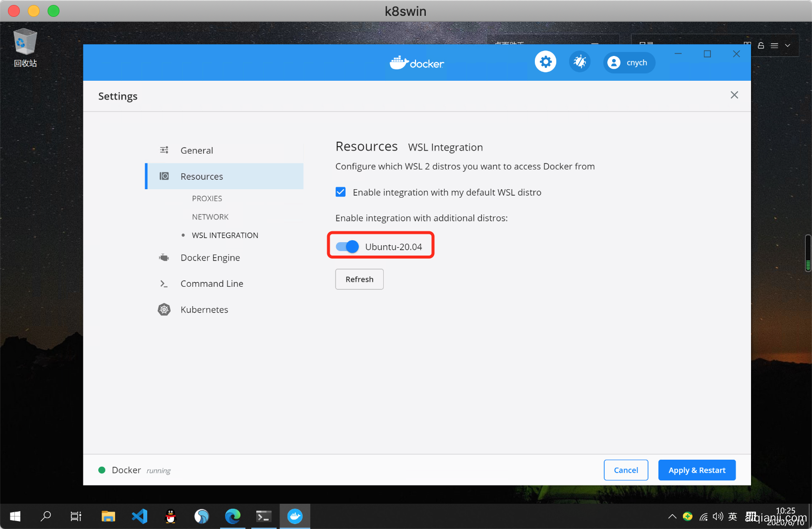Click Apply & Restart button

point(696,470)
